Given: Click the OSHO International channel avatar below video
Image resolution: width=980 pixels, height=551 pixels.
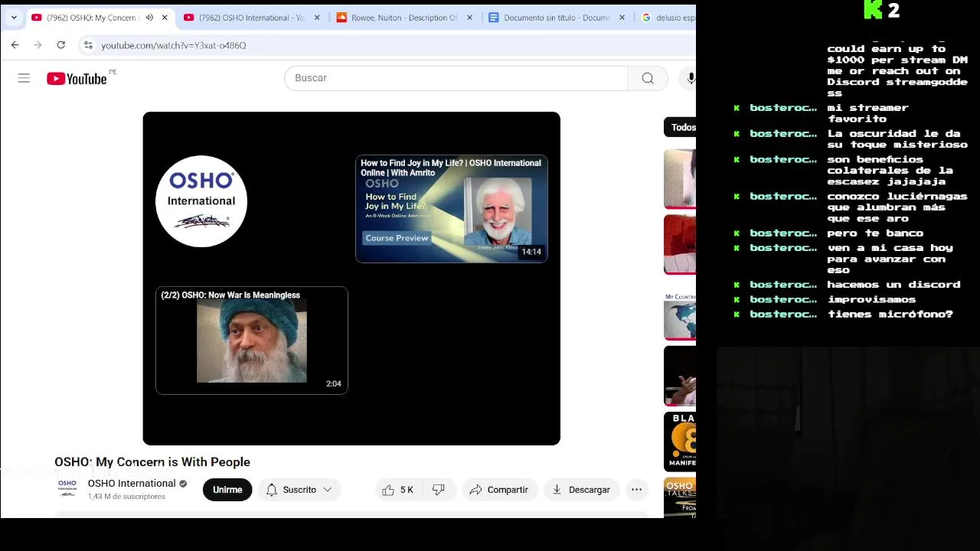Looking at the screenshot, I should tap(67, 488).
